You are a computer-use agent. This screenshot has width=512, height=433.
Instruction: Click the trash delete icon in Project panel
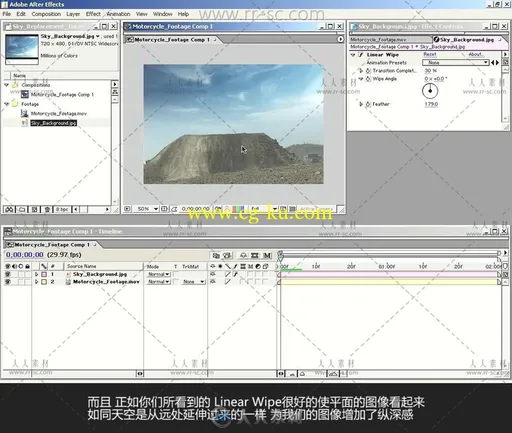coord(47,209)
